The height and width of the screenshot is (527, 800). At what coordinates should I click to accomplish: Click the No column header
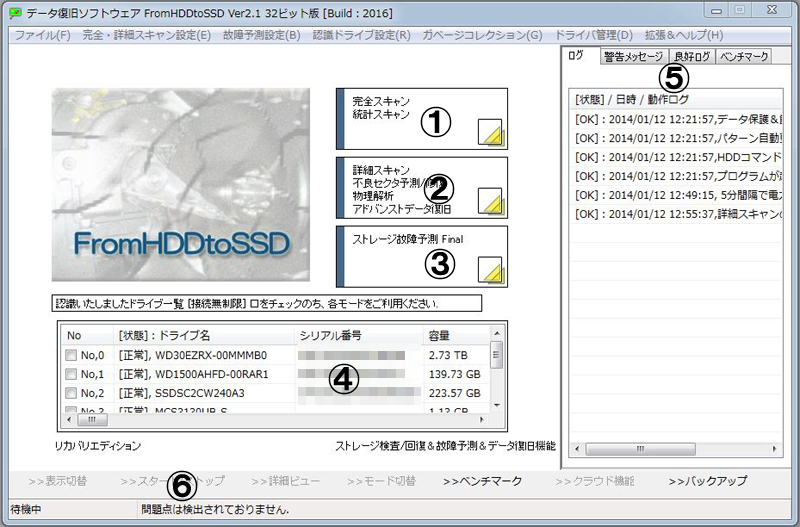point(87,336)
